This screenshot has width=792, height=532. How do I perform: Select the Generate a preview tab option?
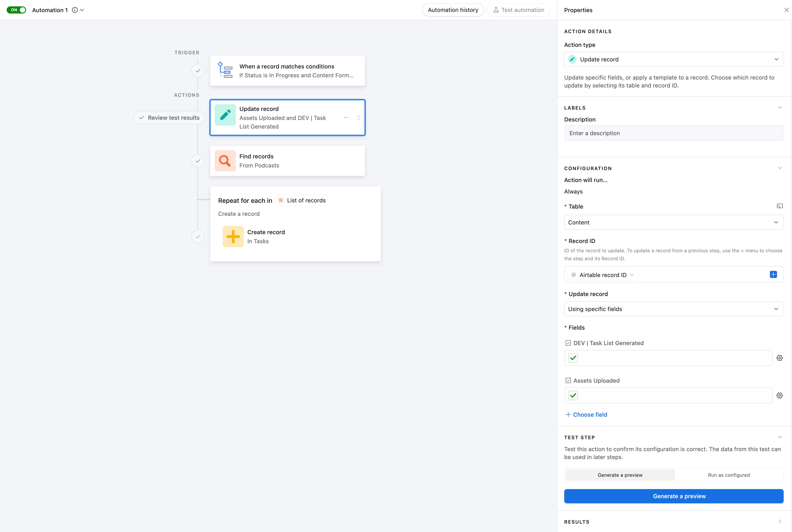[620, 475]
